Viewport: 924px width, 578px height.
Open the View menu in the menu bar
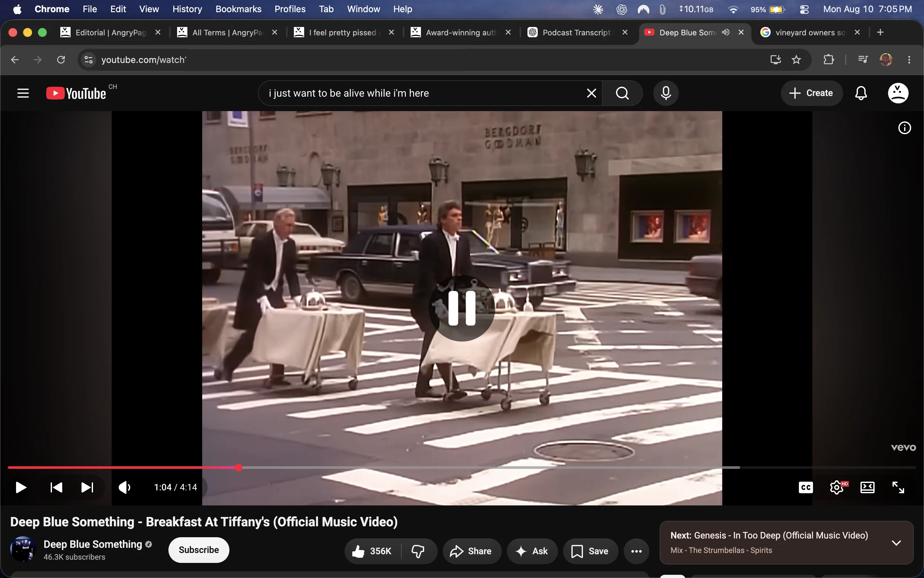(149, 9)
